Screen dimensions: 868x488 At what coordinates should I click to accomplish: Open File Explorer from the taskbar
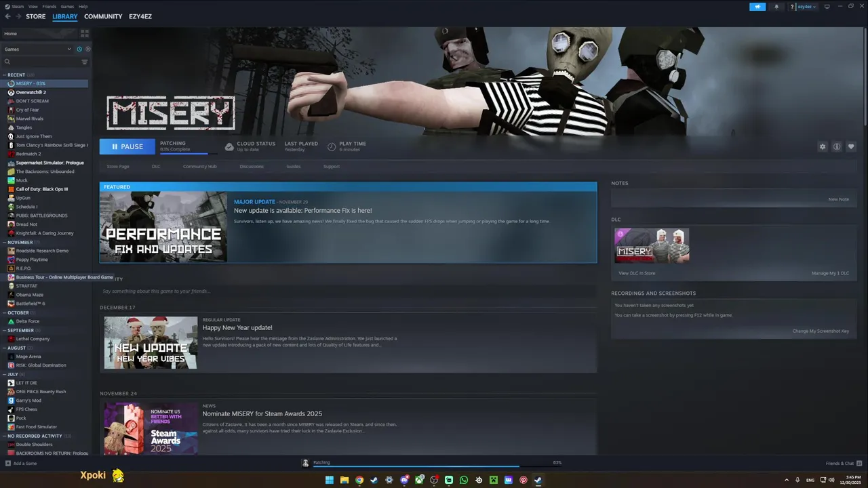click(344, 480)
